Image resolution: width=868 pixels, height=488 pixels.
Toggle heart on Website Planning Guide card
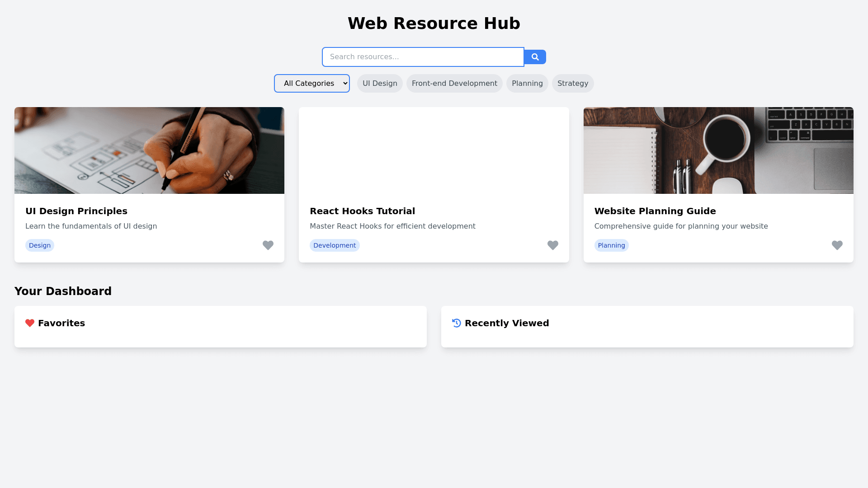click(x=837, y=245)
